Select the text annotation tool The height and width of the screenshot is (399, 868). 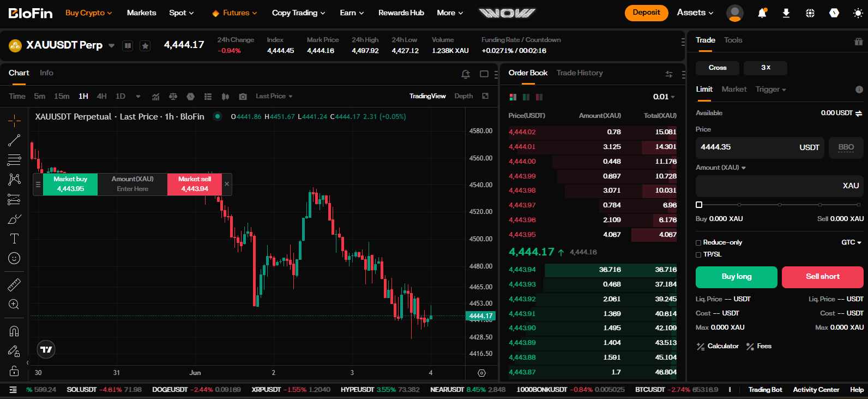click(14, 239)
